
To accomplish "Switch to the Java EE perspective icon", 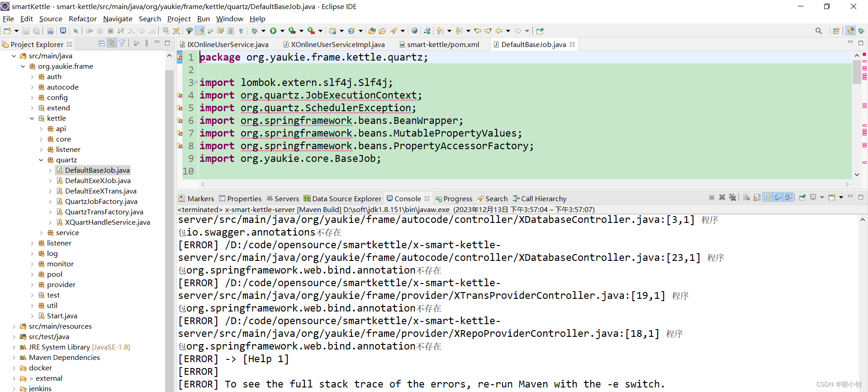I will click(x=851, y=31).
